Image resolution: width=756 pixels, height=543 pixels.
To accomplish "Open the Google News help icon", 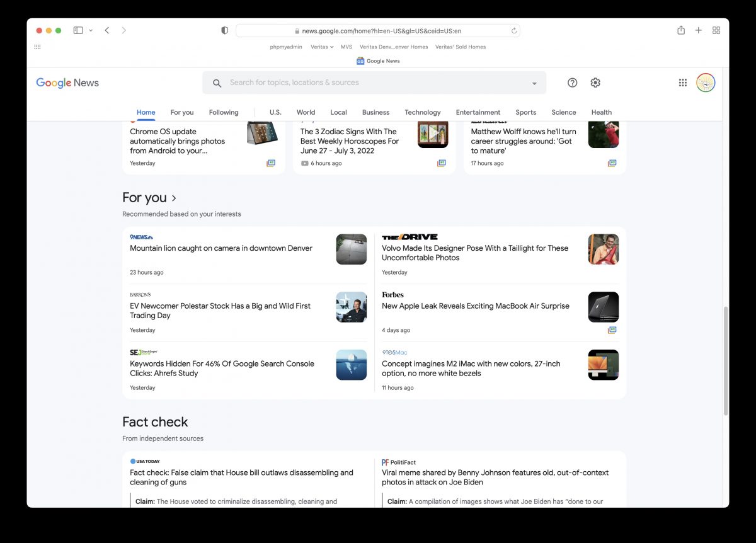I will (x=572, y=83).
